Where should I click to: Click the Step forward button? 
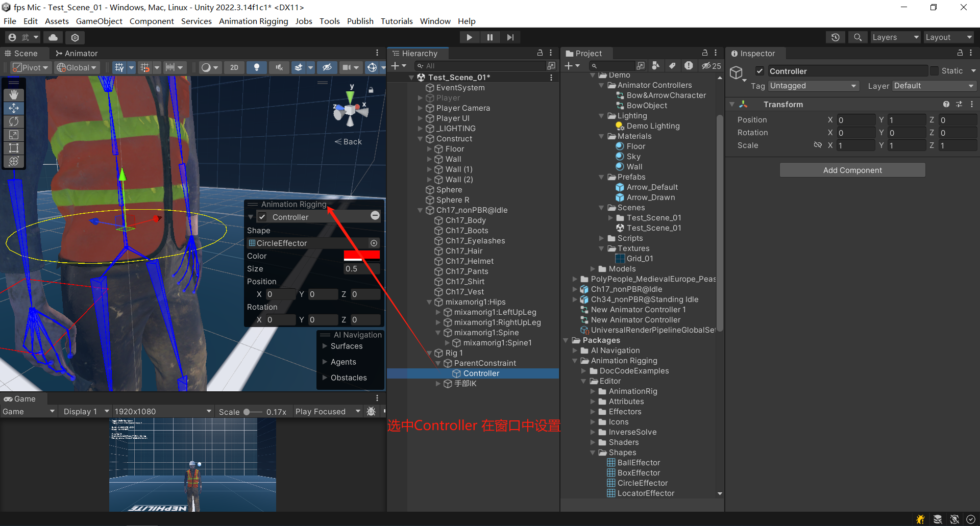tap(510, 37)
